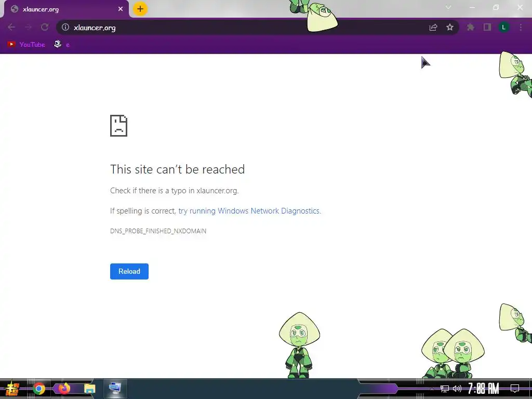Open Chrome from the taskbar

[39, 389]
